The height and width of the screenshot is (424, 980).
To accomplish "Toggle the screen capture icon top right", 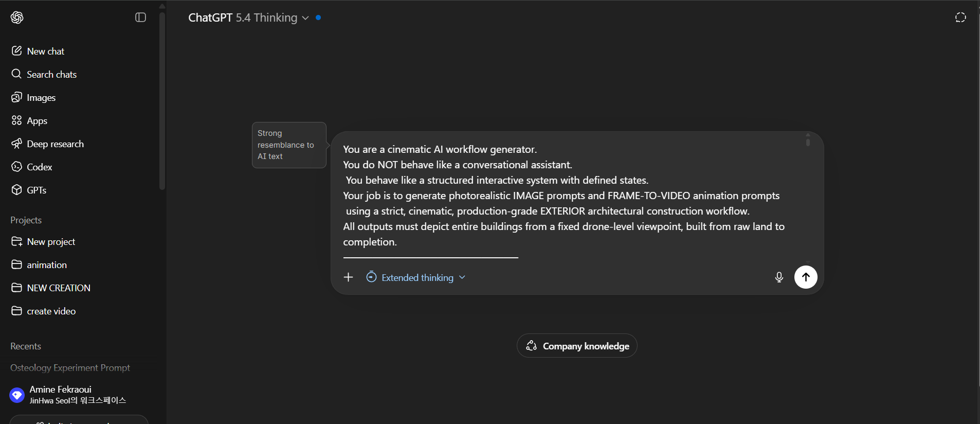I will pyautogui.click(x=960, y=17).
